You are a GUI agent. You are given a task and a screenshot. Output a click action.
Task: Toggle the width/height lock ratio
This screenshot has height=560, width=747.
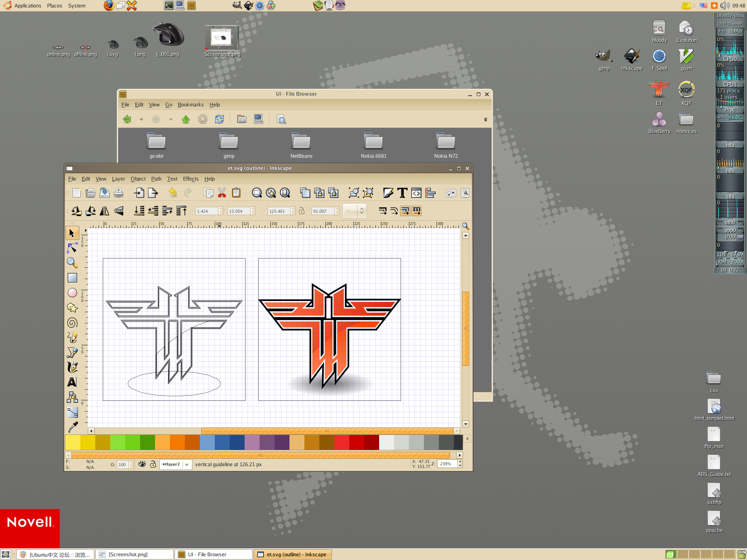[x=303, y=211]
